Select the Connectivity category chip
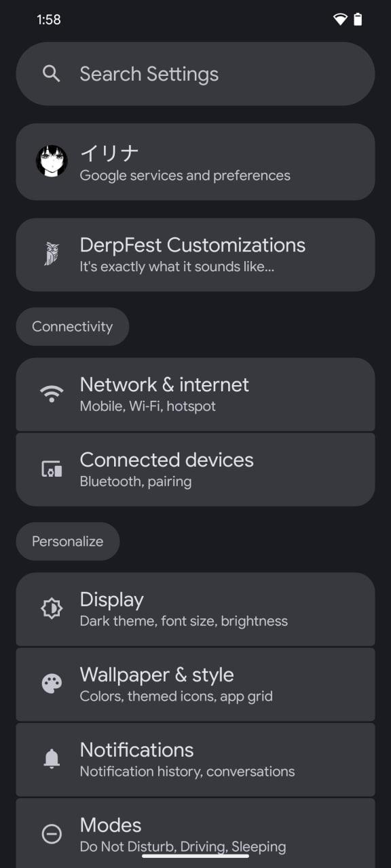 pyautogui.click(x=73, y=327)
